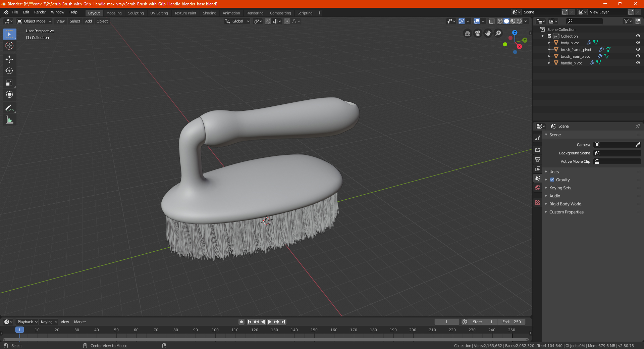This screenshot has width=644, height=349.
Task: Open the viewport Add menu
Action: 88,21
